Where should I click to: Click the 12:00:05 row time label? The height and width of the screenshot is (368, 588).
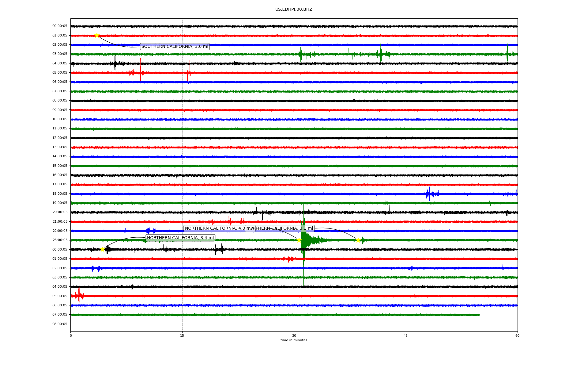pyautogui.click(x=60, y=138)
